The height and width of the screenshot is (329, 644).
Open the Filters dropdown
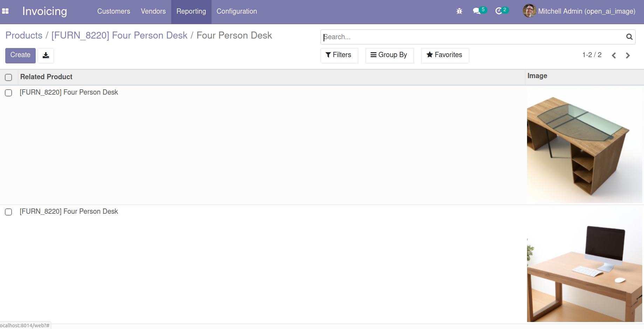(339, 55)
